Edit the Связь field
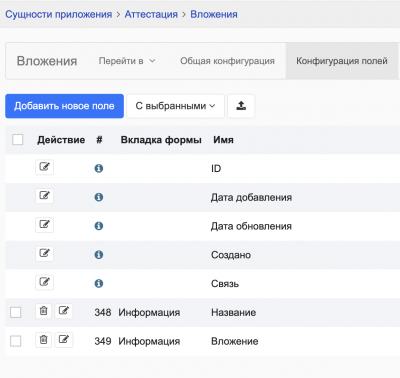This screenshot has width=400, height=378. [44, 282]
